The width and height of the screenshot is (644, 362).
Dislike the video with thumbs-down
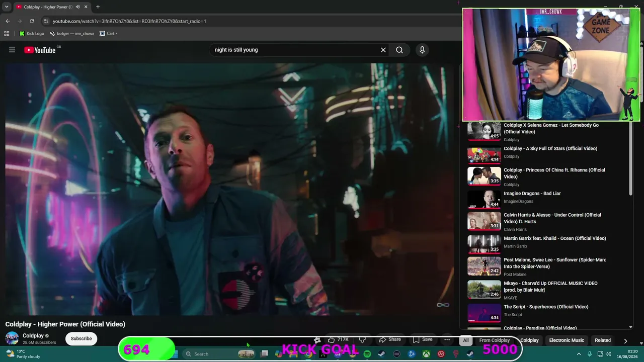pyautogui.click(x=362, y=339)
